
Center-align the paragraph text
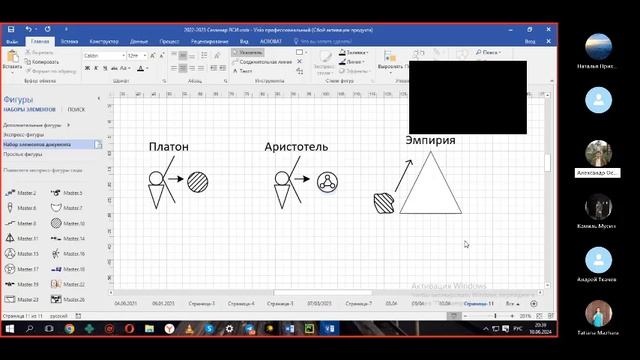click(x=183, y=68)
